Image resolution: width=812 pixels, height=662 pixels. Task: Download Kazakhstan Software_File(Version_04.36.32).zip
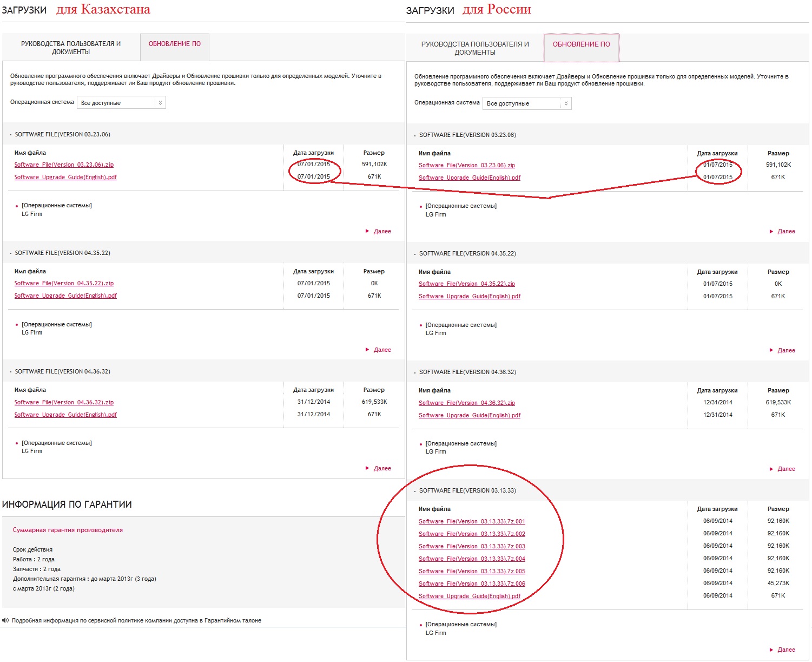click(x=64, y=402)
